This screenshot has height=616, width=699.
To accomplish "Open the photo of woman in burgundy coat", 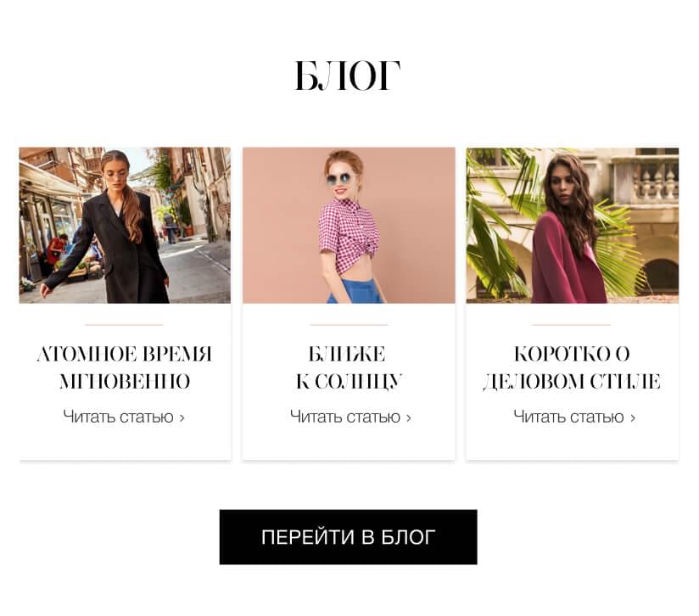I will tap(573, 225).
